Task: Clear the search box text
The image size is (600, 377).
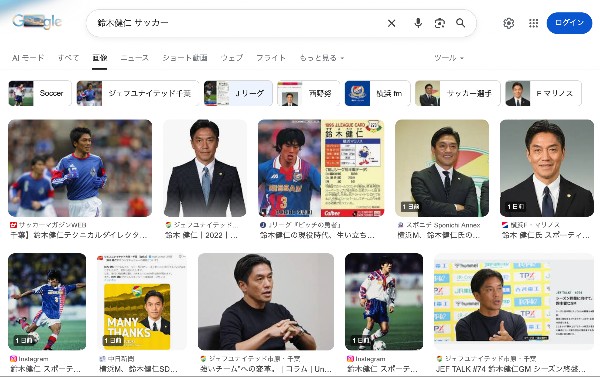Action: 391,23
